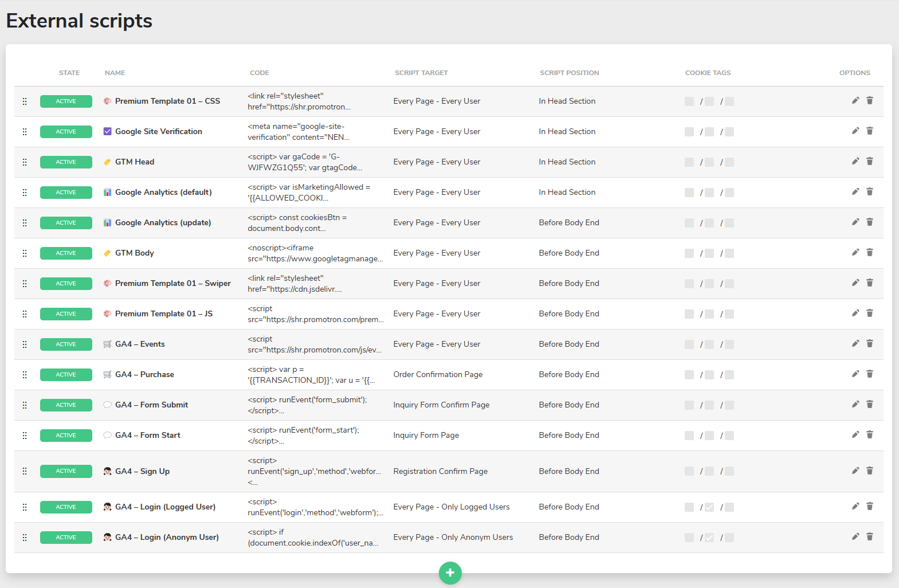This screenshot has width=899, height=588.
Task: Toggle third cookie tag for GTM Head
Action: tap(729, 162)
